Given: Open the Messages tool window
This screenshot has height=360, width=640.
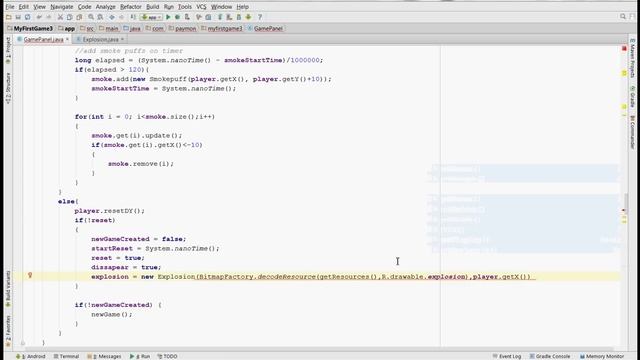Looking at the screenshot, I should tap(104, 356).
